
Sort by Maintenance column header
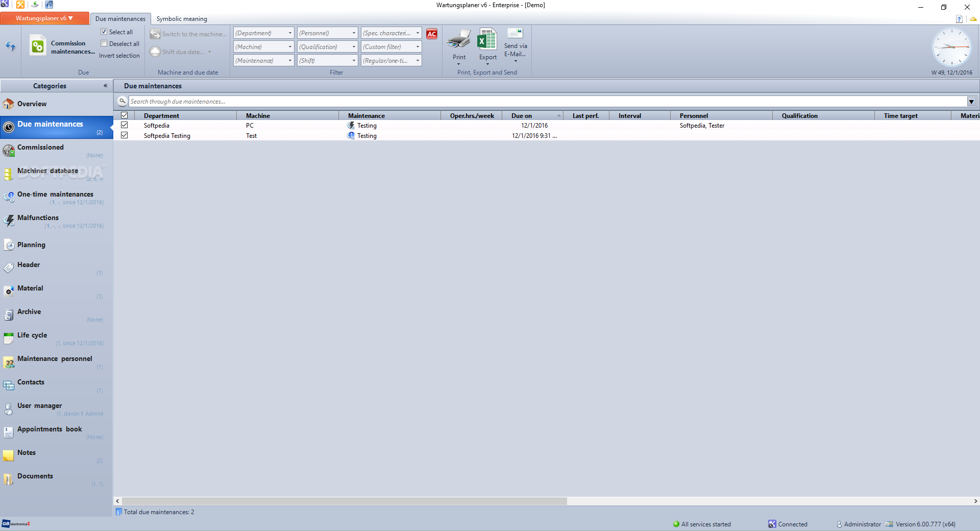point(389,116)
